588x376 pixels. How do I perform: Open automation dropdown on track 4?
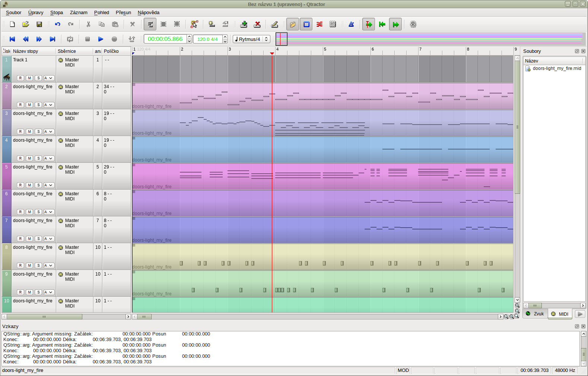49,158
